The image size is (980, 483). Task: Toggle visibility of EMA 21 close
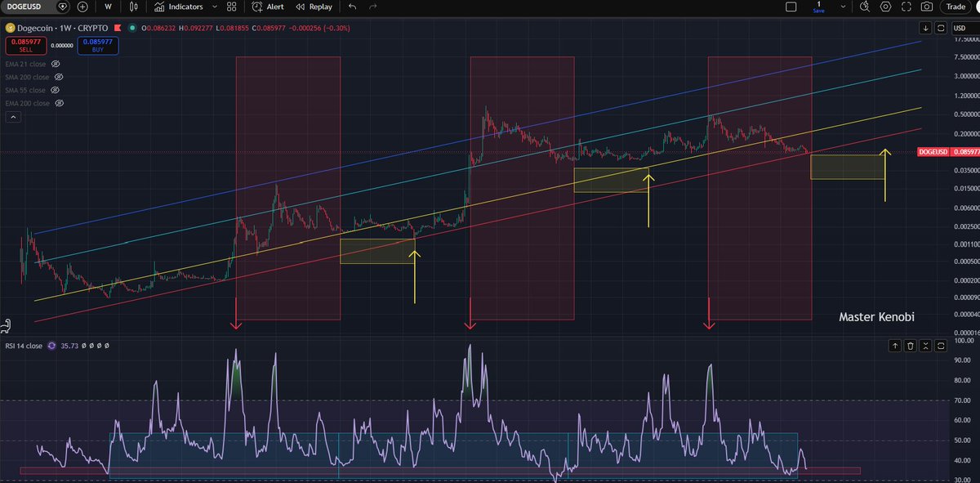coord(56,63)
